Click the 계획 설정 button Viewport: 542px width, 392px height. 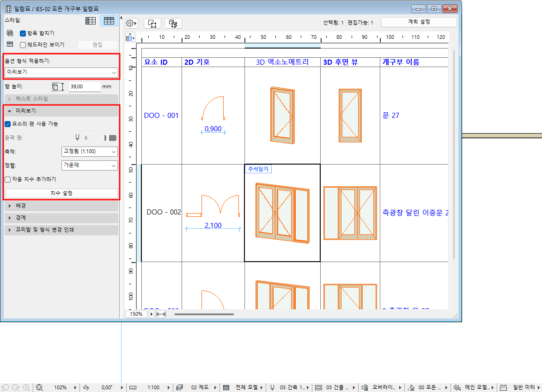coord(419,22)
